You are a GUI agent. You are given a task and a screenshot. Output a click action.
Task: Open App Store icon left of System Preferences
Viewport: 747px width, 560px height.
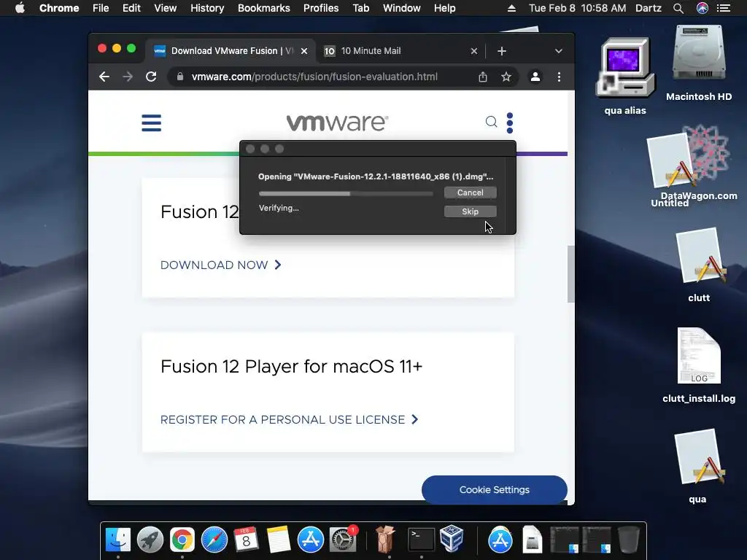(x=311, y=540)
